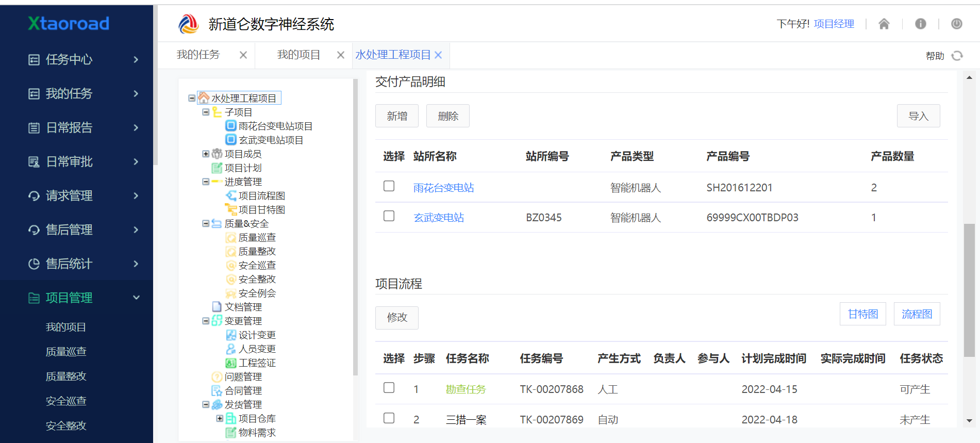
Task: Click the 售后统计 pie chart icon
Action: pos(34,264)
